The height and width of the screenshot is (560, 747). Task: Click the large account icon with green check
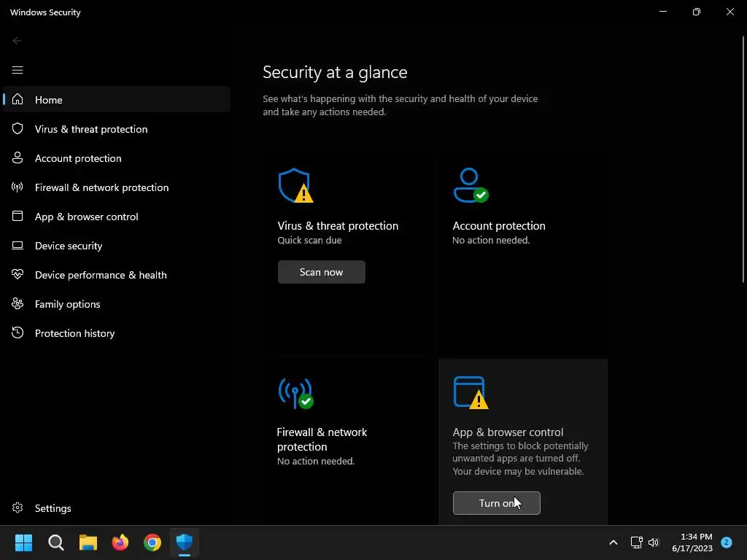tap(471, 185)
